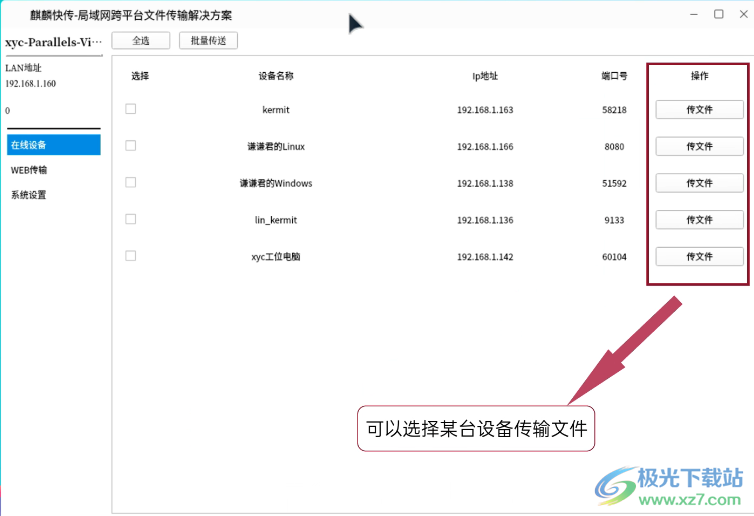
Task: Click port number 9133
Action: (614, 220)
